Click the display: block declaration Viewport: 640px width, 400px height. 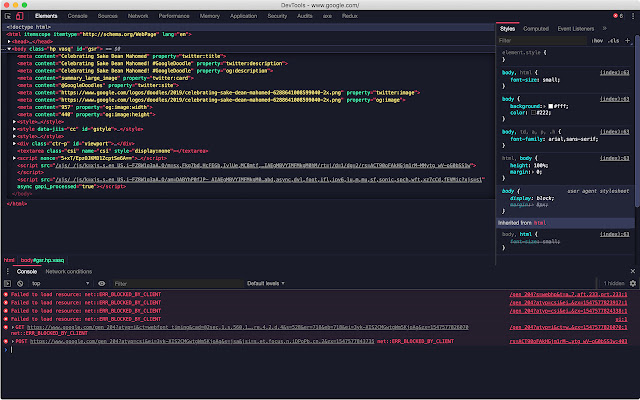(x=532, y=198)
